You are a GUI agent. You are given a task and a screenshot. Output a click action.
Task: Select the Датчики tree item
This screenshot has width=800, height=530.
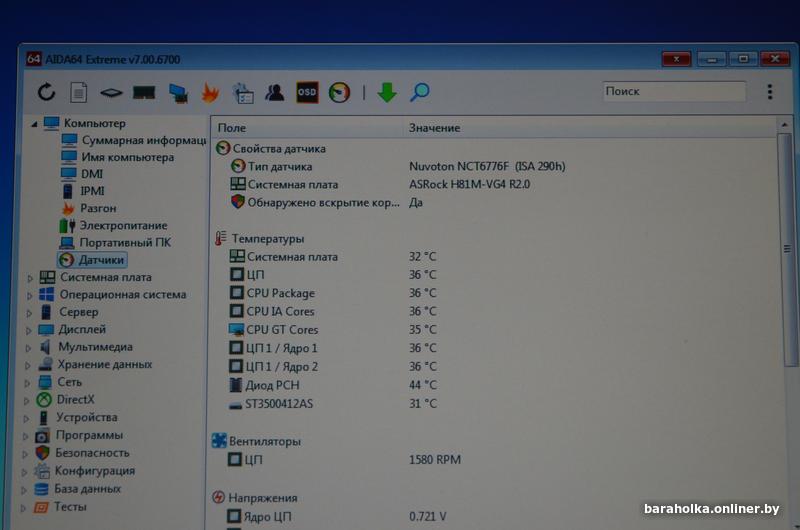(x=92, y=260)
